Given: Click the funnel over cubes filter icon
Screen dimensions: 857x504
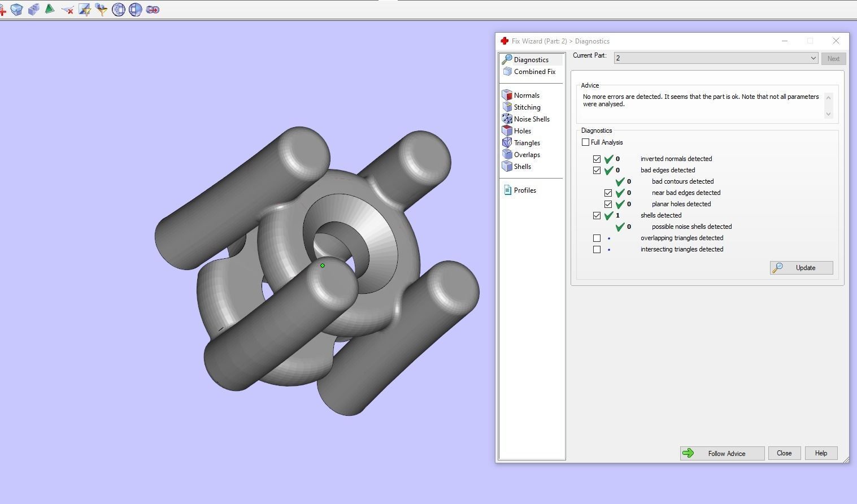Looking at the screenshot, I should point(101,10).
